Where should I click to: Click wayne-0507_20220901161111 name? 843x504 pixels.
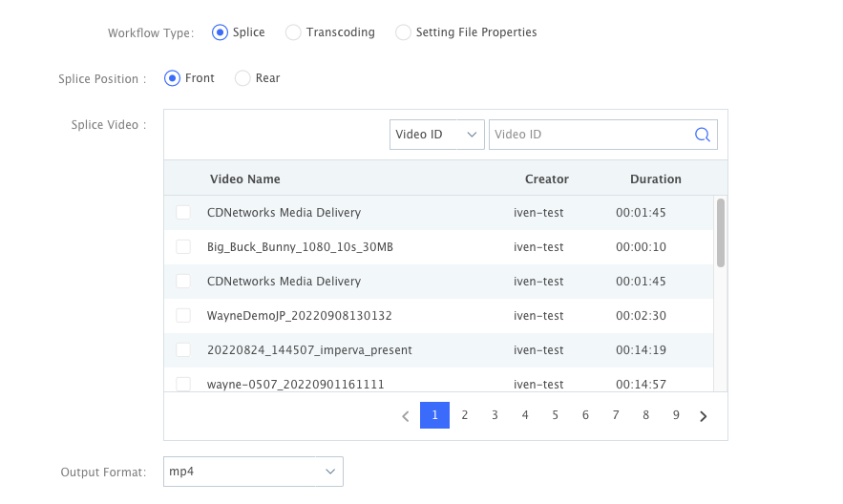point(296,385)
